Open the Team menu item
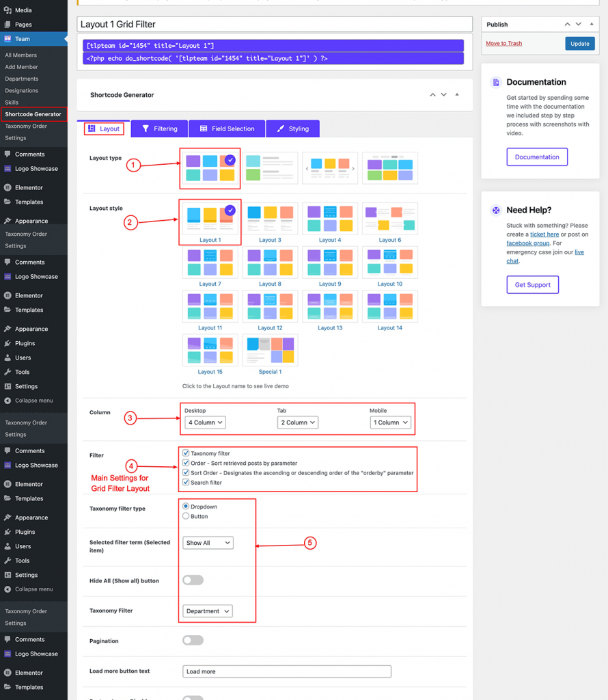 click(x=33, y=39)
